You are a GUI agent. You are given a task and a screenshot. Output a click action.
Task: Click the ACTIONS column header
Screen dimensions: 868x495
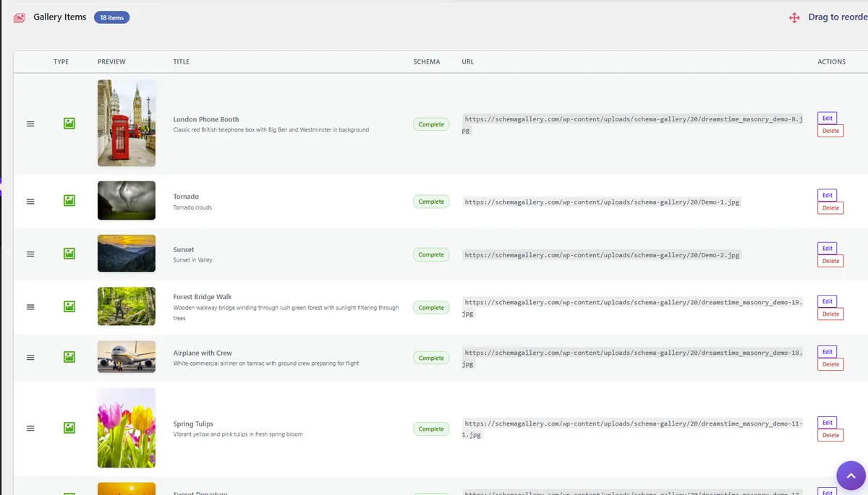[x=832, y=62]
